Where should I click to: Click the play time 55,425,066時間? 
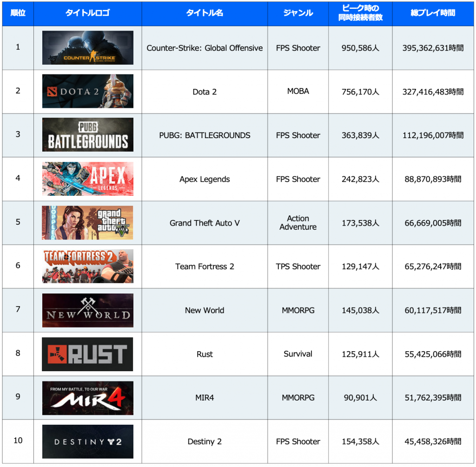433,354
